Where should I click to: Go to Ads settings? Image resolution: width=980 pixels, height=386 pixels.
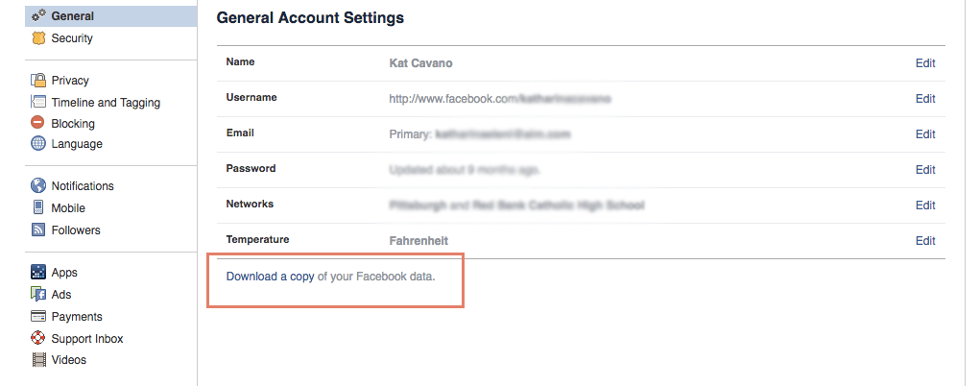click(61, 295)
